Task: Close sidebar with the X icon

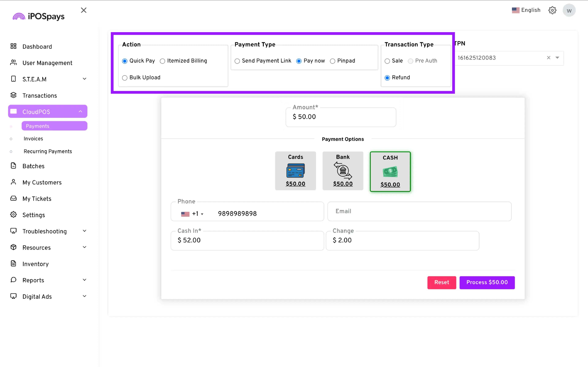Action: 84,10
